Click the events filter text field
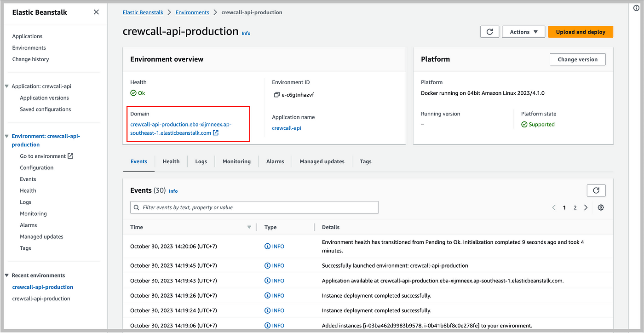 click(x=254, y=207)
